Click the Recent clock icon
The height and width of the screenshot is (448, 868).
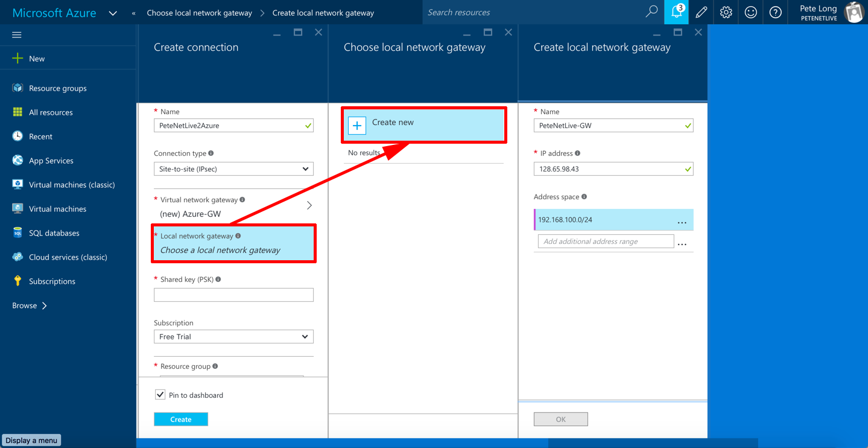(17, 136)
